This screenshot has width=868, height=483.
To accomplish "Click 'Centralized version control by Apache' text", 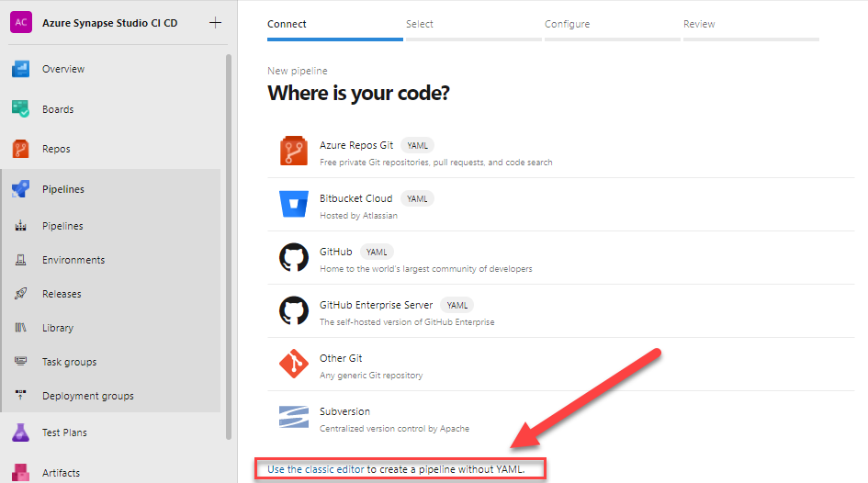I will pos(394,428).
